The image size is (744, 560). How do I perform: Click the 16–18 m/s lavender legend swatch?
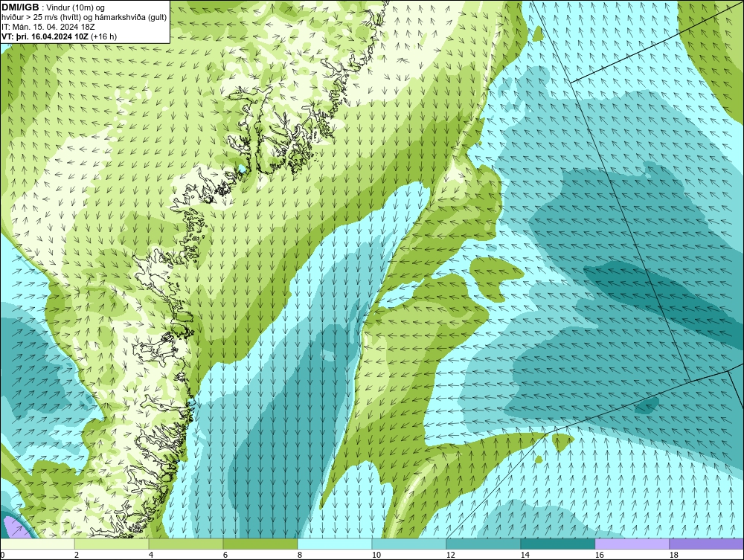[x=632, y=544]
